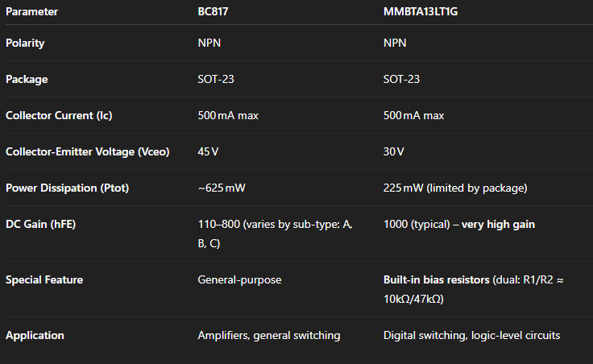Select the Special Feature row label
This screenshot has width=593, height=364.
click(x=44, y=279)
